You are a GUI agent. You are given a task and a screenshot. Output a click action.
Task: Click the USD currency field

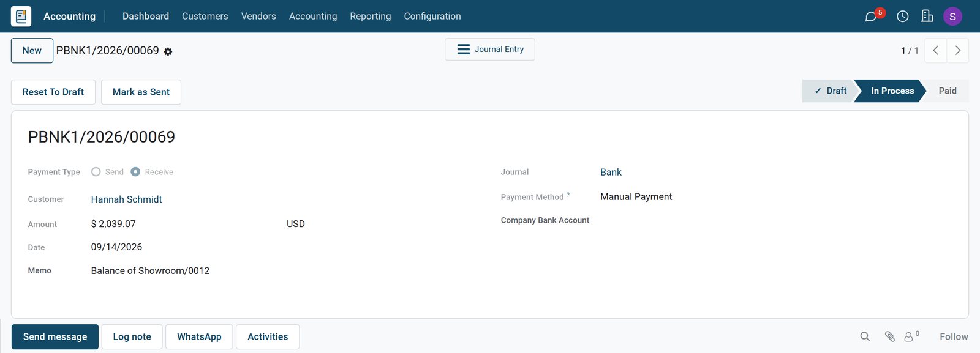[x=296, y=224]
